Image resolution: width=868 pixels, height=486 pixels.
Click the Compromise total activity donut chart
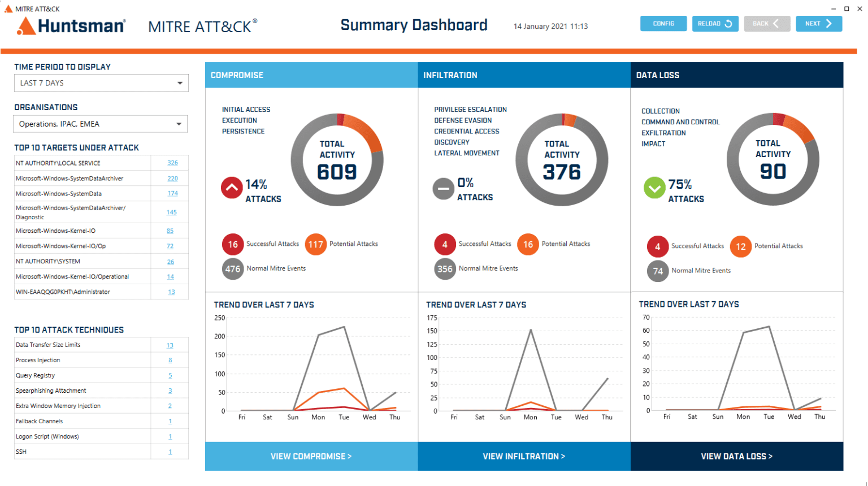[337, 159]
